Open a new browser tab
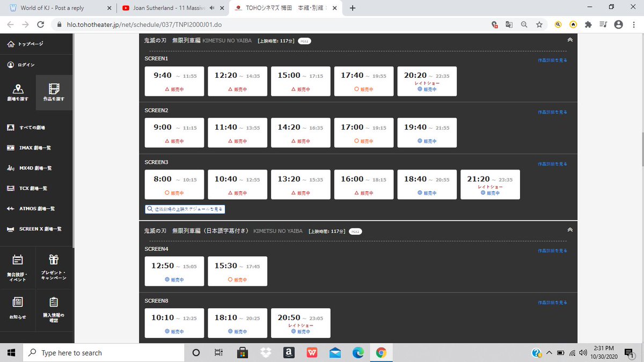This screenshot has height=362, width=644. point(352,8)
